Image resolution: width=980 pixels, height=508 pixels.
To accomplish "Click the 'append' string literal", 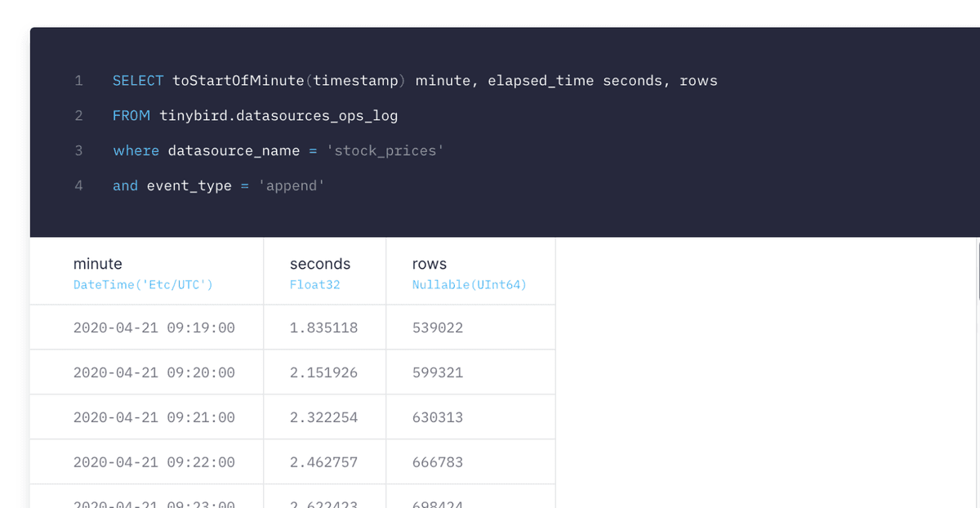I will (x=292, y=186).
